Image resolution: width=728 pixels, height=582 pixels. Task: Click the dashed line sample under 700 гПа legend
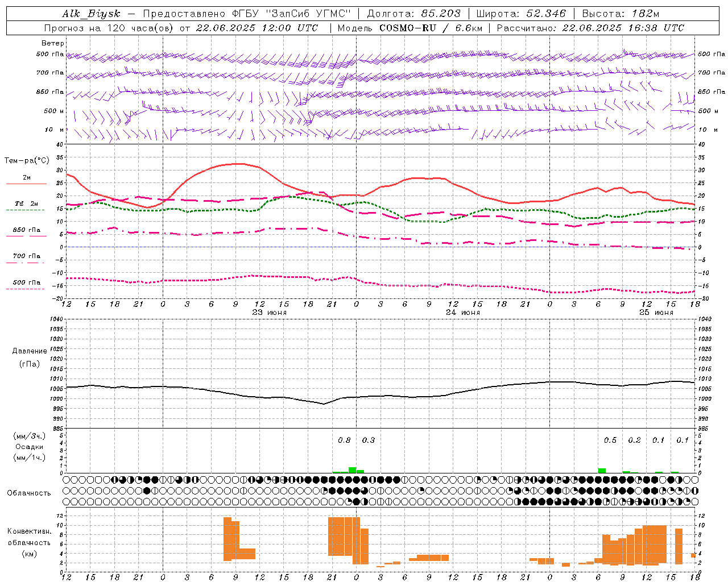[25, 263]
